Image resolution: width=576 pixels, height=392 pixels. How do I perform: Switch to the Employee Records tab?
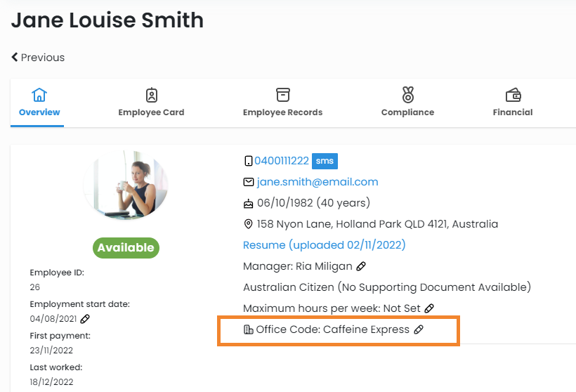coord(282,112)
